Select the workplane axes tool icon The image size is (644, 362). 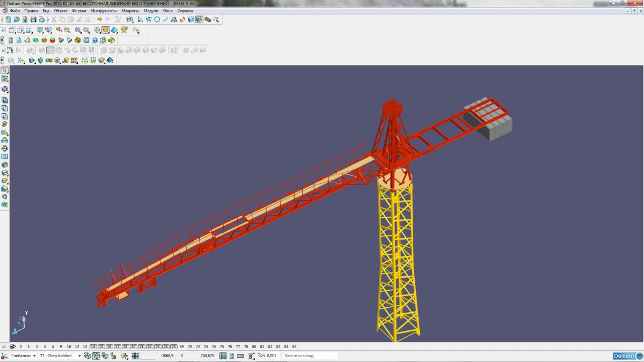[140, 19]
